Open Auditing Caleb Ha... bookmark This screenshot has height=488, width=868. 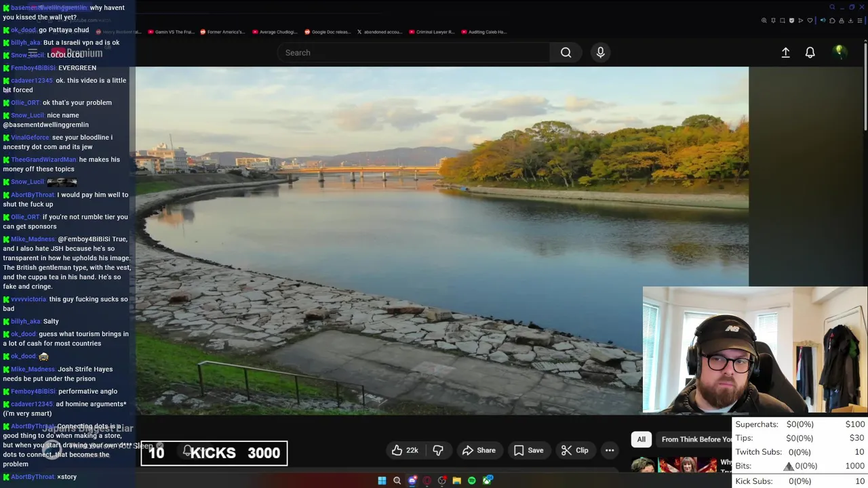coord(484,32)
